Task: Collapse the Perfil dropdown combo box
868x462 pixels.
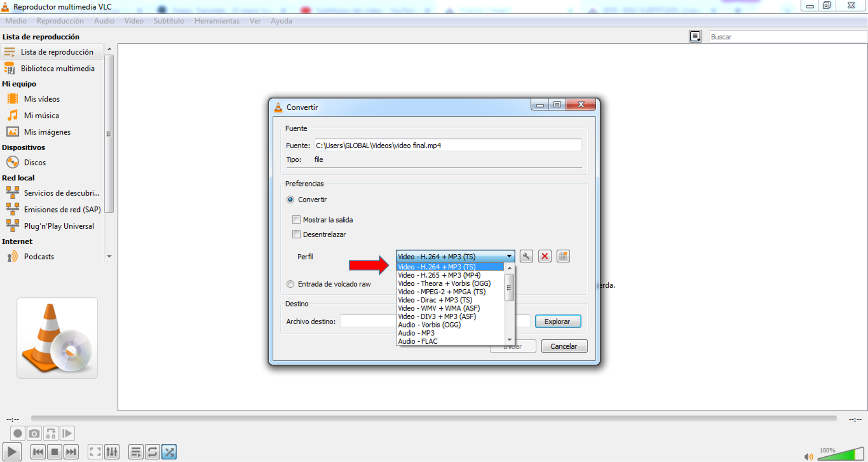Action: coord(455,256)
